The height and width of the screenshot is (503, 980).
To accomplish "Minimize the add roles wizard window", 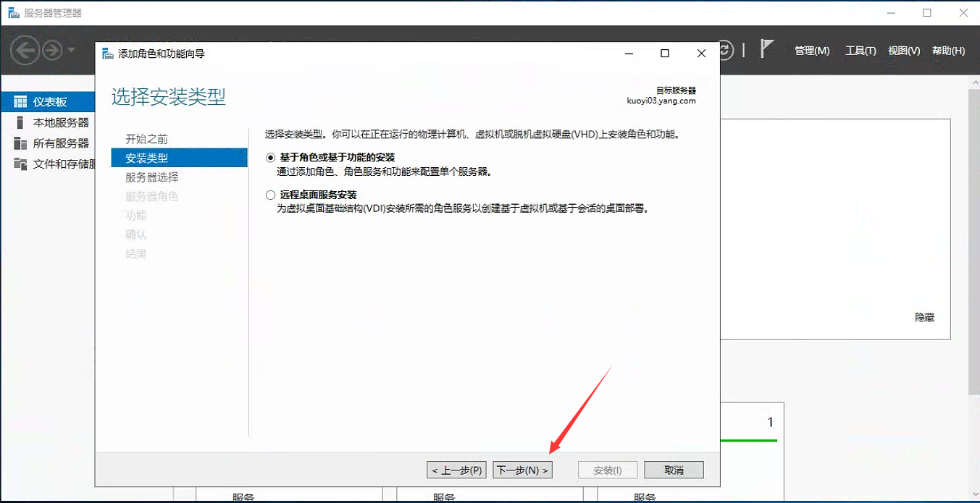I will 630,53.
